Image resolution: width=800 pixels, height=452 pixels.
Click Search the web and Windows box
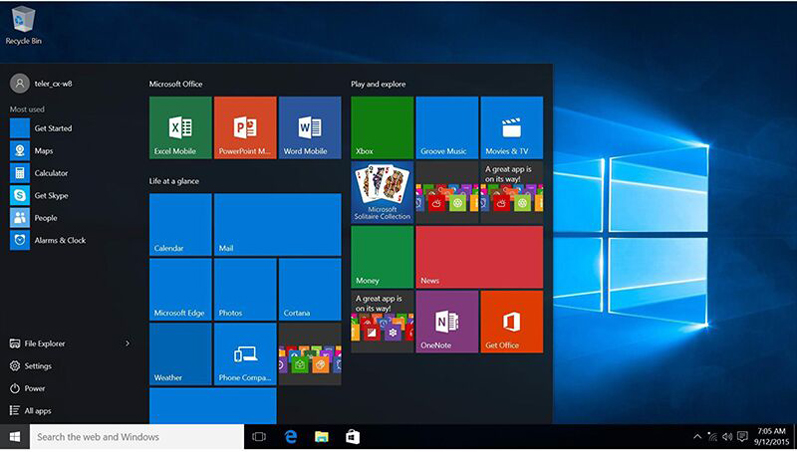137,437
